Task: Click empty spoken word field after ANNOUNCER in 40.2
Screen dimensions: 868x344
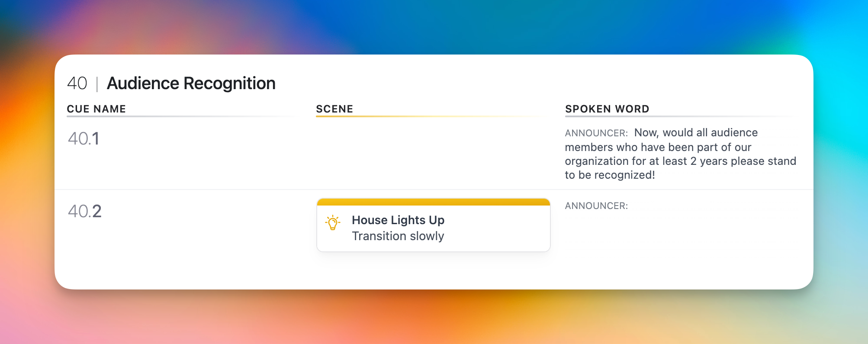Action: [710, 206]
